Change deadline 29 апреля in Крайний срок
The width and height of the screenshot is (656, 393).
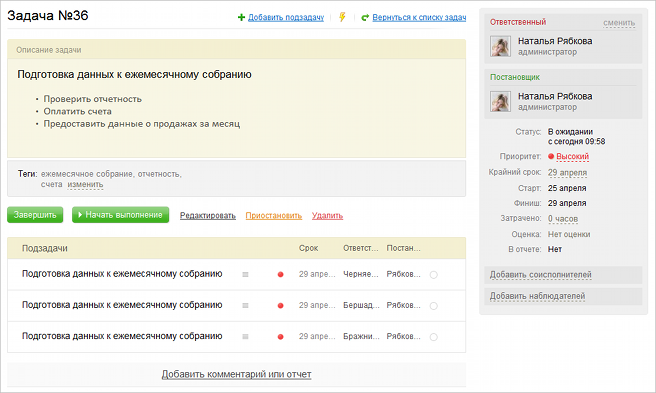click(567, 172)
